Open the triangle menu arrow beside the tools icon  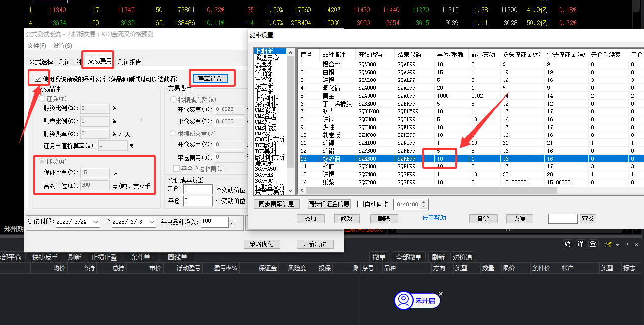617,245
